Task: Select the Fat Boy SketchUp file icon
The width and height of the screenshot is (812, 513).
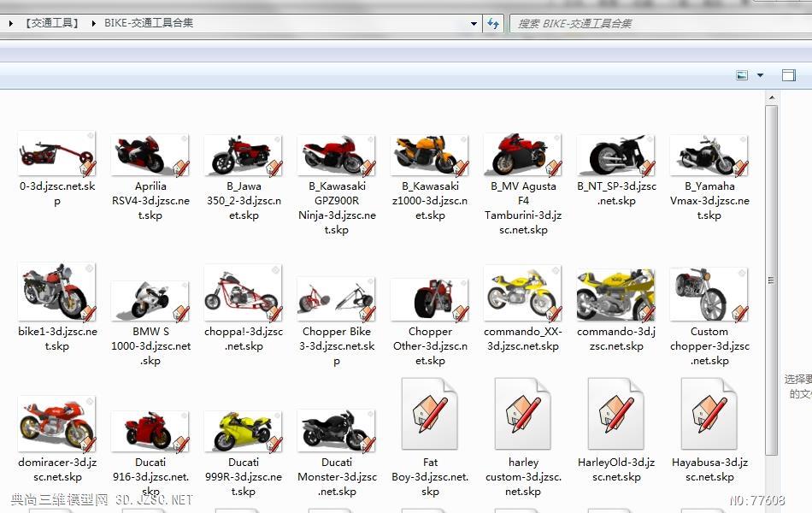Action: click(430, 414)
